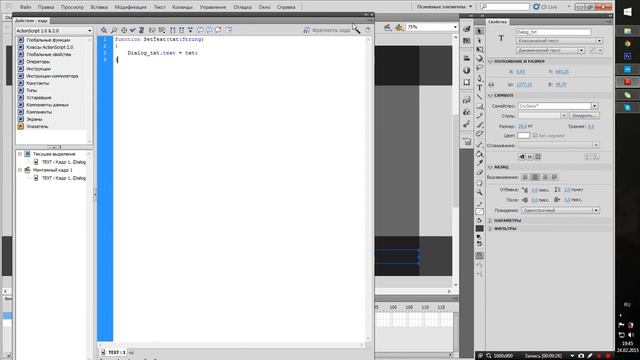Select the Free Transform tool

(x=480, y=49)
